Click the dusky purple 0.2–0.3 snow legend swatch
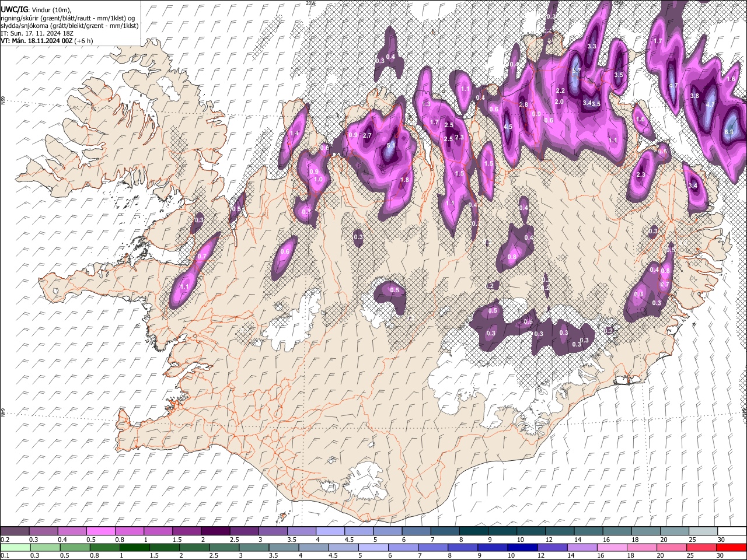 click(15, 531)
